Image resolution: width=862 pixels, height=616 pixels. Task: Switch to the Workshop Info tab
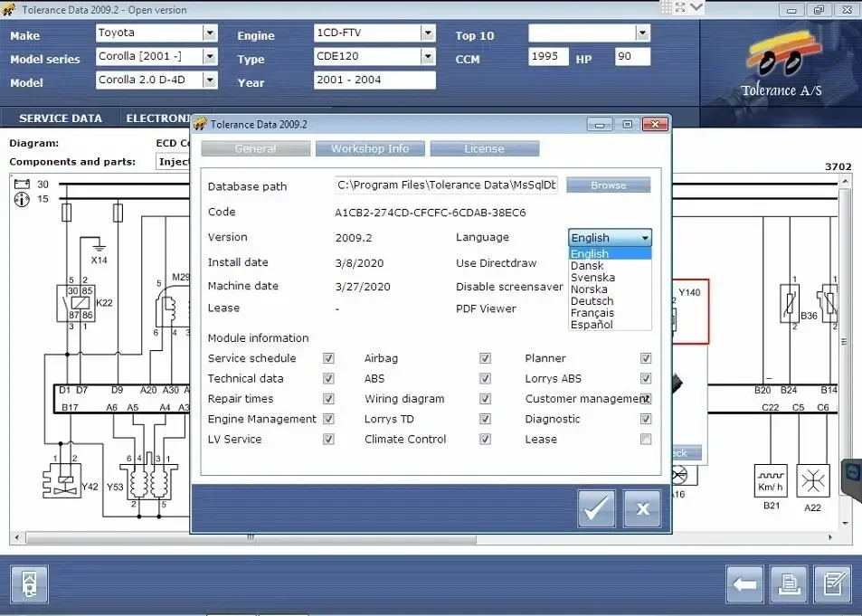[x=370, y=148]
